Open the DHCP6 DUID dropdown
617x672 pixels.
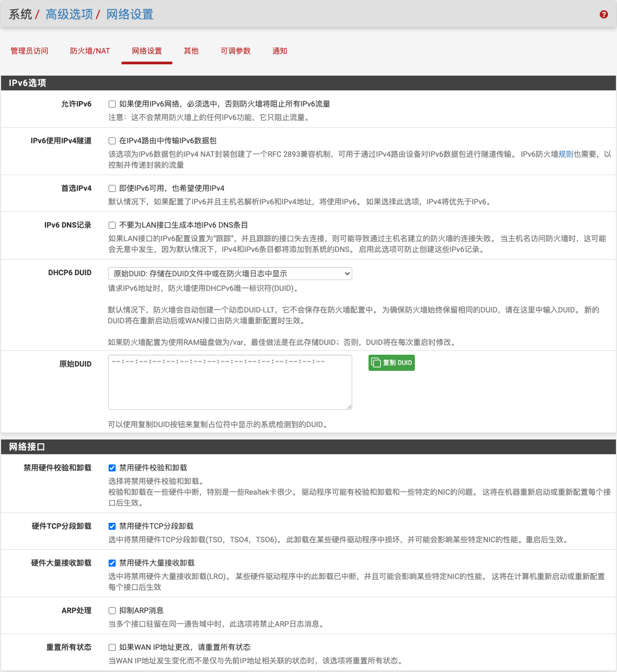(x=230, y=274)
